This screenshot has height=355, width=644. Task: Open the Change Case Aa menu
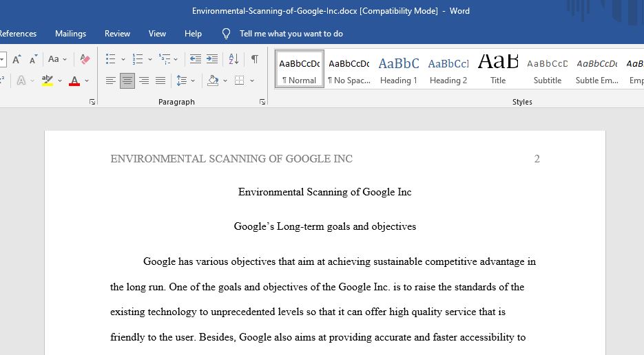click(57, 59)
